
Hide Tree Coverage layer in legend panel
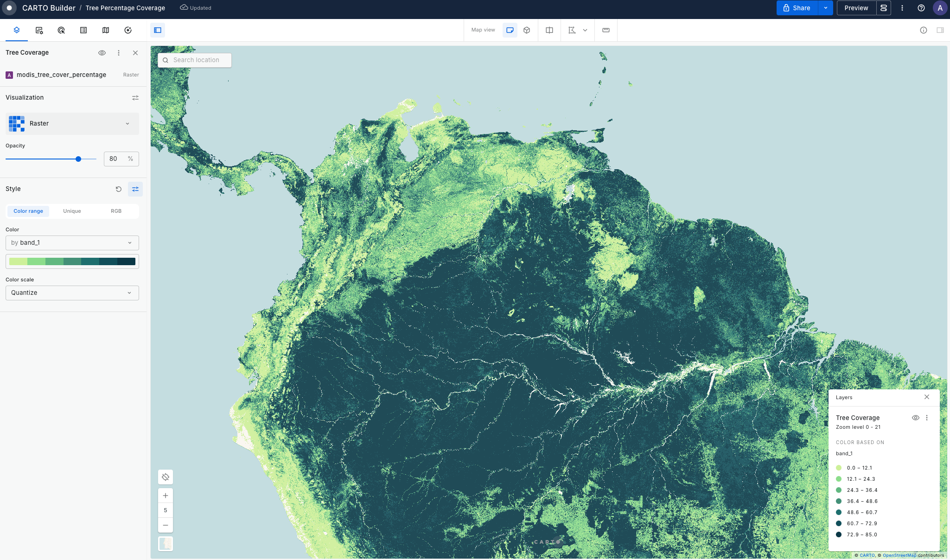click(x=915, y=418)
